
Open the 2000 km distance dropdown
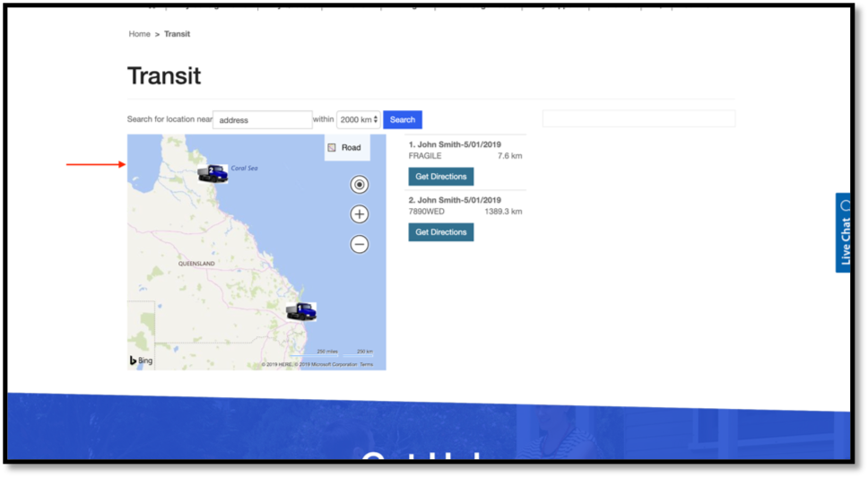(359, 120)
